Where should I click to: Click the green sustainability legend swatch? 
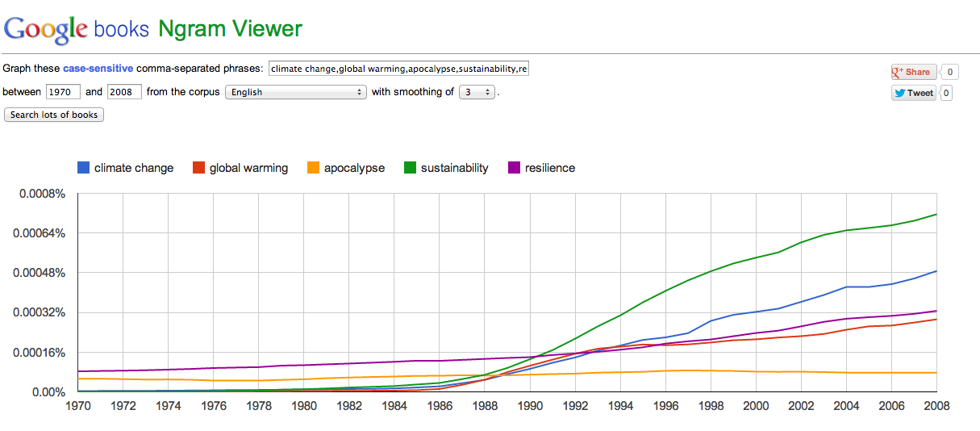[x=410, y=168]
